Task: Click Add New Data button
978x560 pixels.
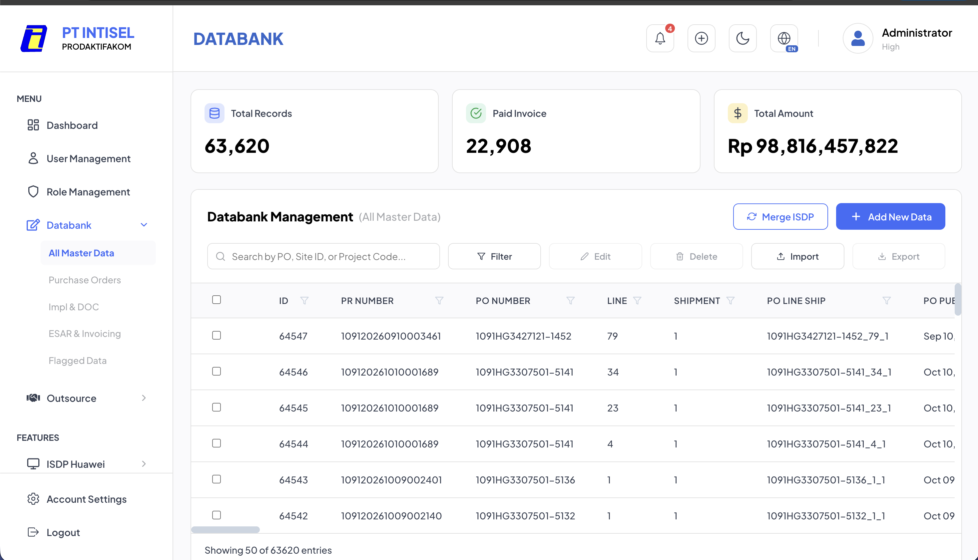Action: click(x=890, y=216)
